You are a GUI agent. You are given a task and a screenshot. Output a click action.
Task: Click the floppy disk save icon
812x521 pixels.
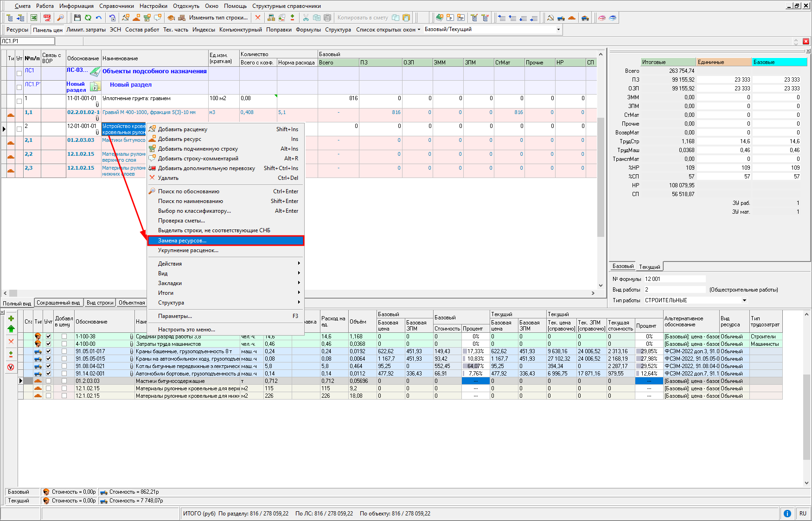(x=77, y=18)
